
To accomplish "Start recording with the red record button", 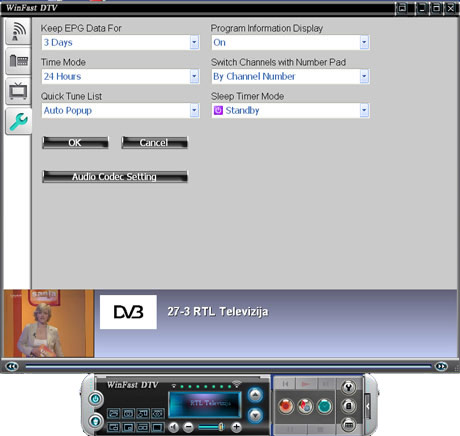I will [286, 406].
